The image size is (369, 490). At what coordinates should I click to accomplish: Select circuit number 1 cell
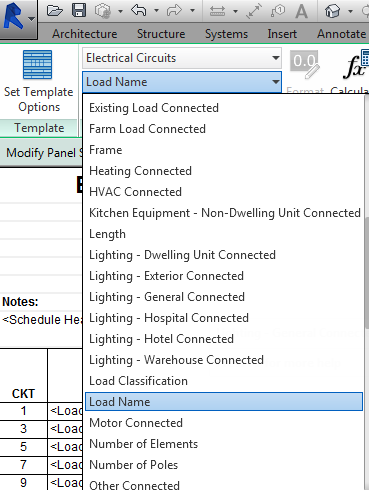23,411
